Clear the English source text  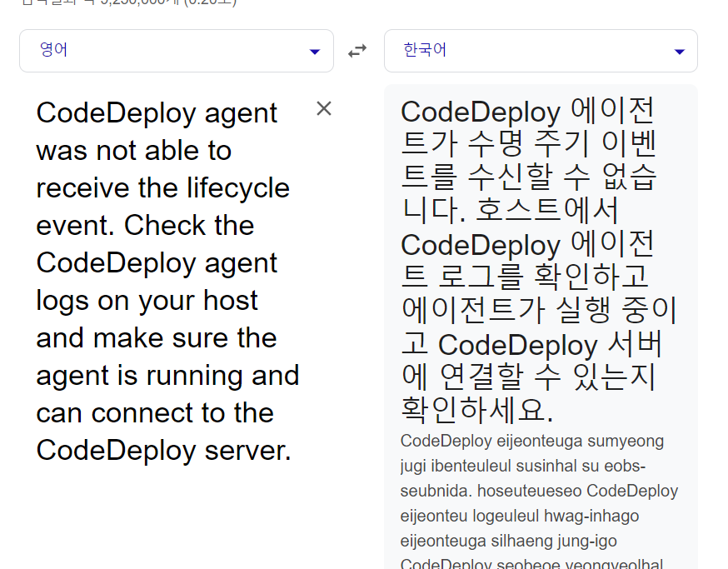point(324,108)
